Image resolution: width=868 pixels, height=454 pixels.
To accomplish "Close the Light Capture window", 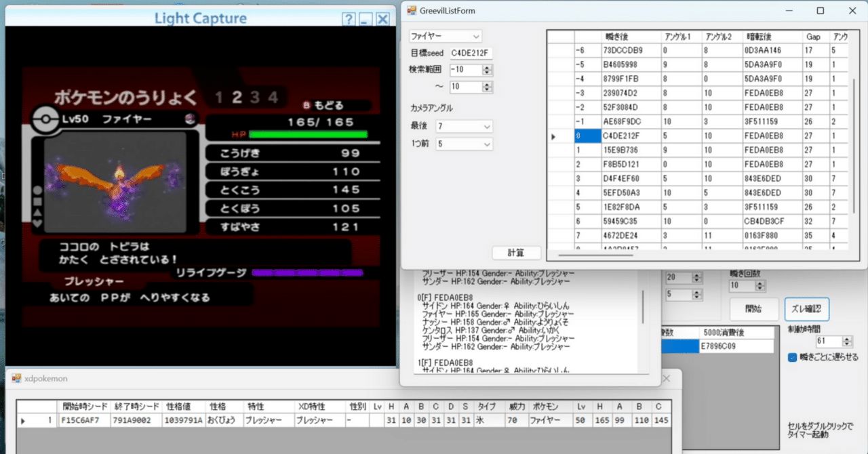I will click(x=382, y=19).
